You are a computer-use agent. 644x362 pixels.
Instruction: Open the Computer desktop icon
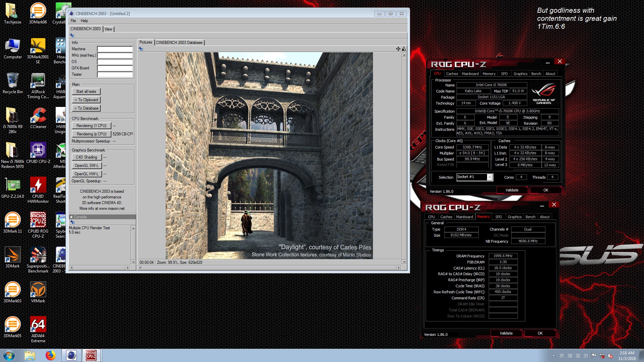tap(12, 49)
